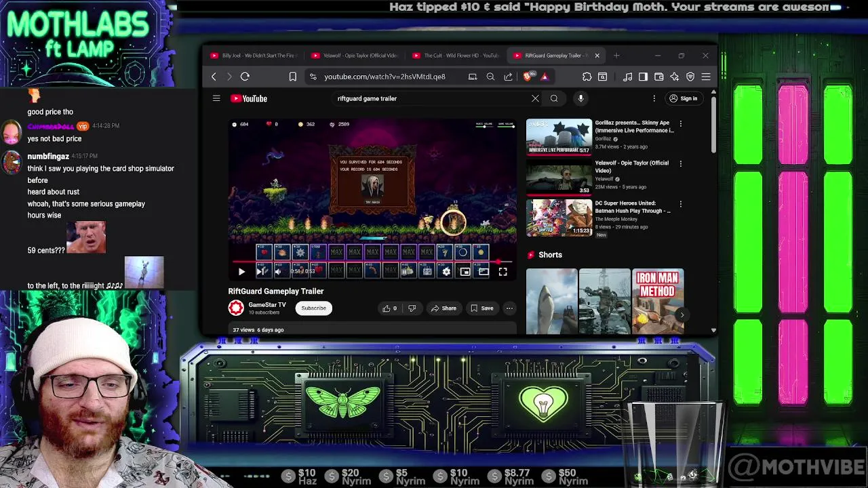Open Brave Shields lion icon
Screen dimensions: 868x488
click(528, 77)
